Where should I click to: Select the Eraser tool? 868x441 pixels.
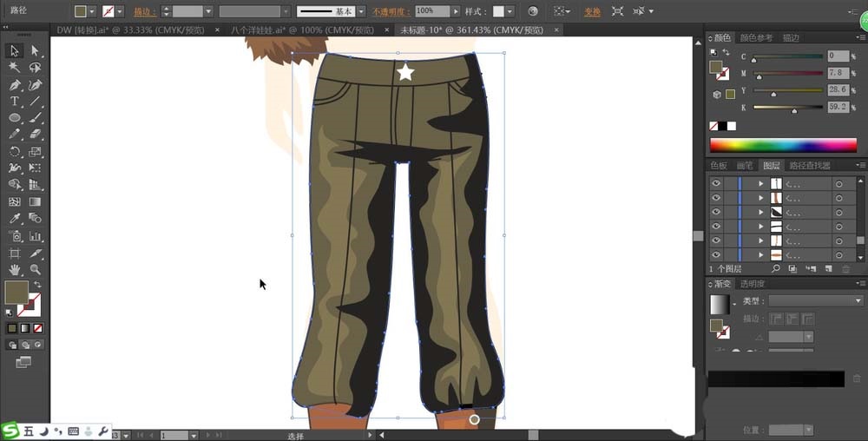pyautogui.click(x=36, y=135)
